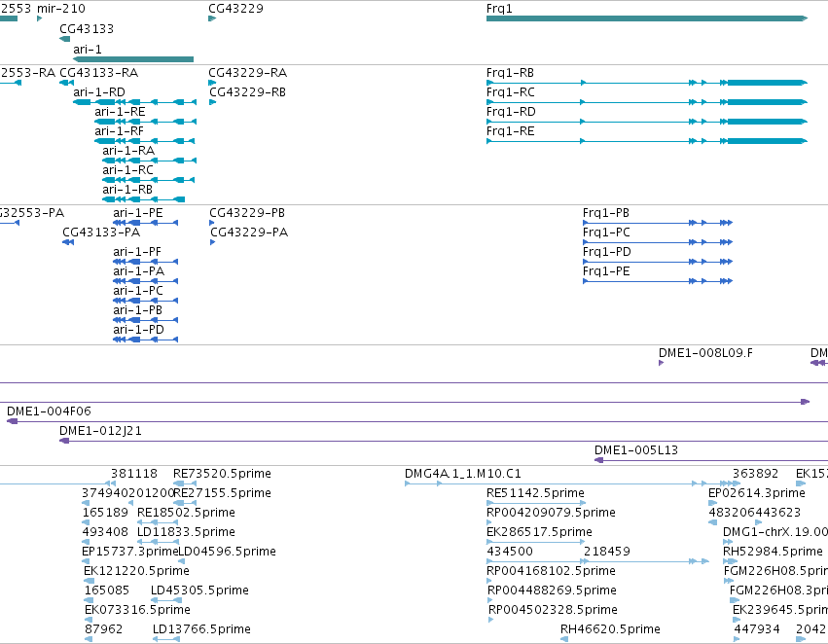Click the ari-1-PD protein label
This screenshot has height=644, width=828.
click(x=138, y=331)
